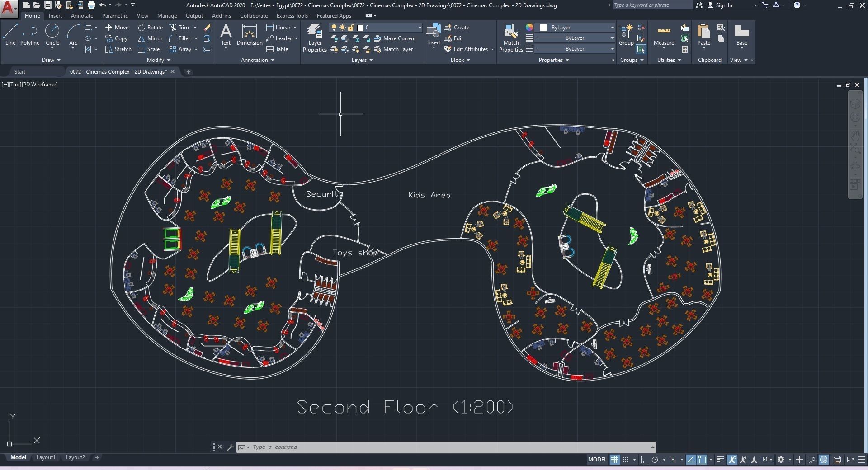Toggle lineweight display in status bar
This screenshot has height=470, width=868.
coord(720,460)
